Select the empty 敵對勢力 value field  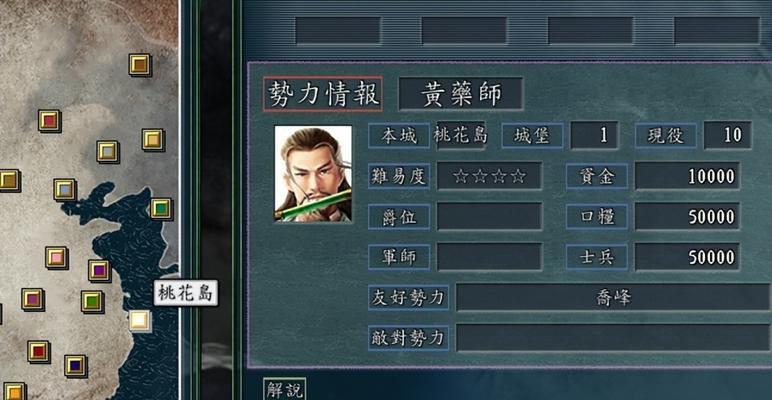pos(613,338)
